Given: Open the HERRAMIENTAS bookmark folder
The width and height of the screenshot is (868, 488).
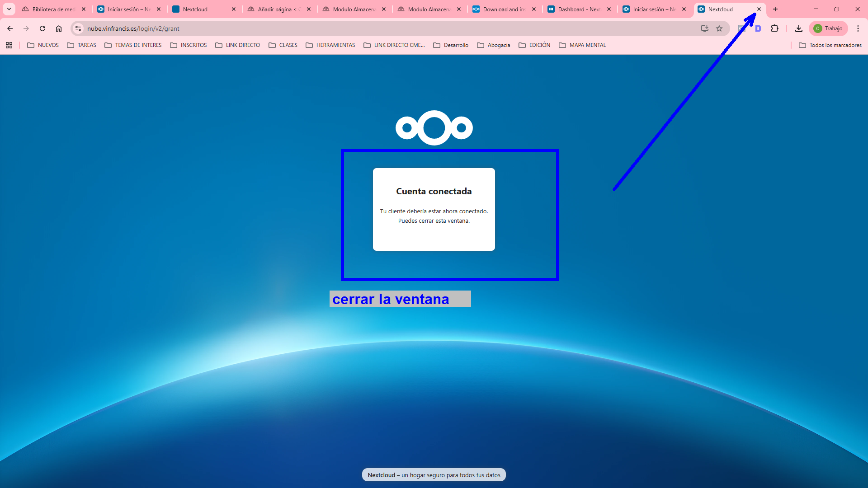Looking at the screenshot, I should 330,45.
